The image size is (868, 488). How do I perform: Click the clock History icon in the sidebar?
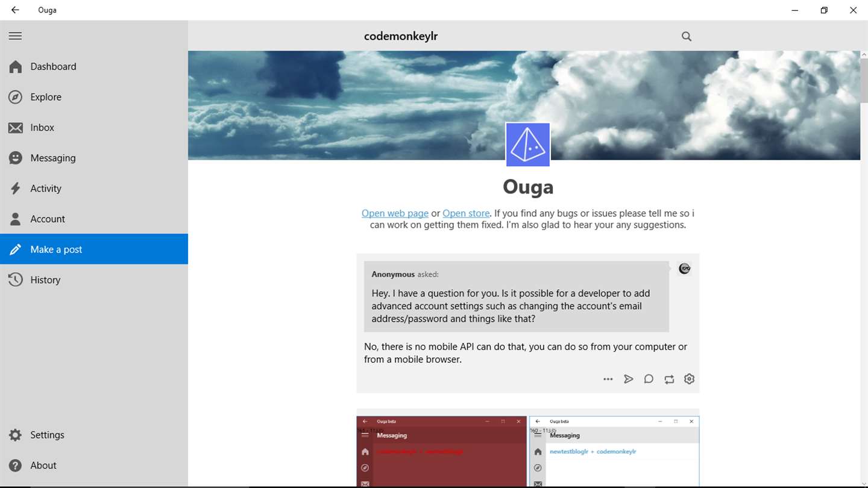[16, 280]
